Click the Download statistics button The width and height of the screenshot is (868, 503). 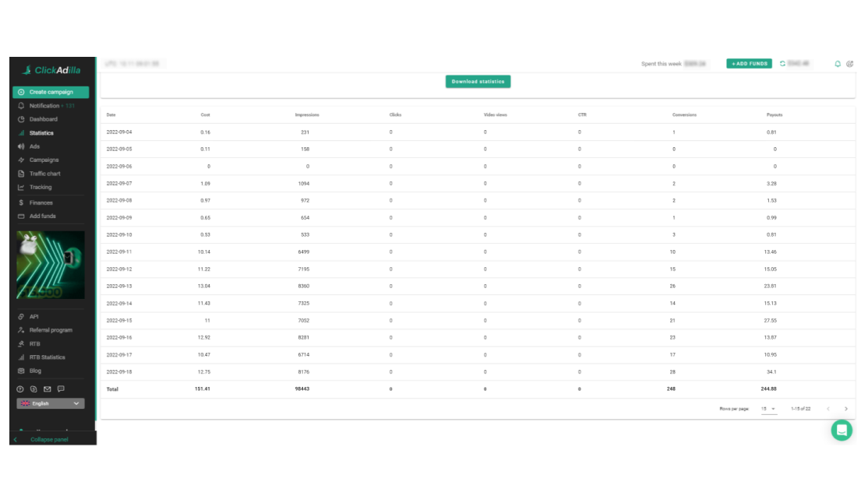(478, 81)
